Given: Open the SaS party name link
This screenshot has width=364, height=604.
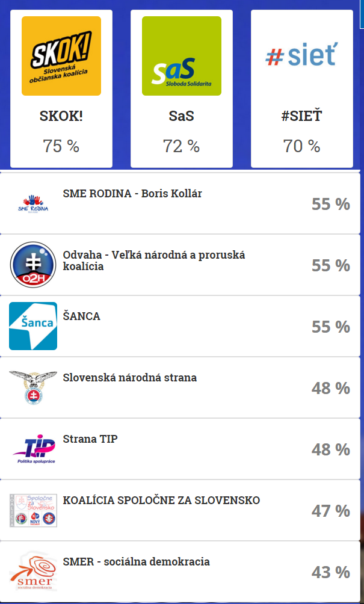Looking at the screenshot, I should click(181, 116).
